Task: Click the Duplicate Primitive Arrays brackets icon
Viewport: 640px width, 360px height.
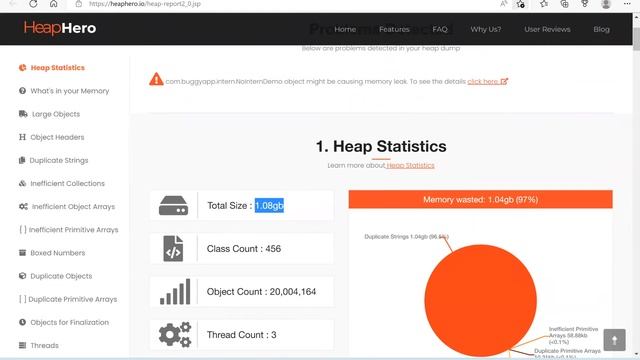Action: pos(23,299)
